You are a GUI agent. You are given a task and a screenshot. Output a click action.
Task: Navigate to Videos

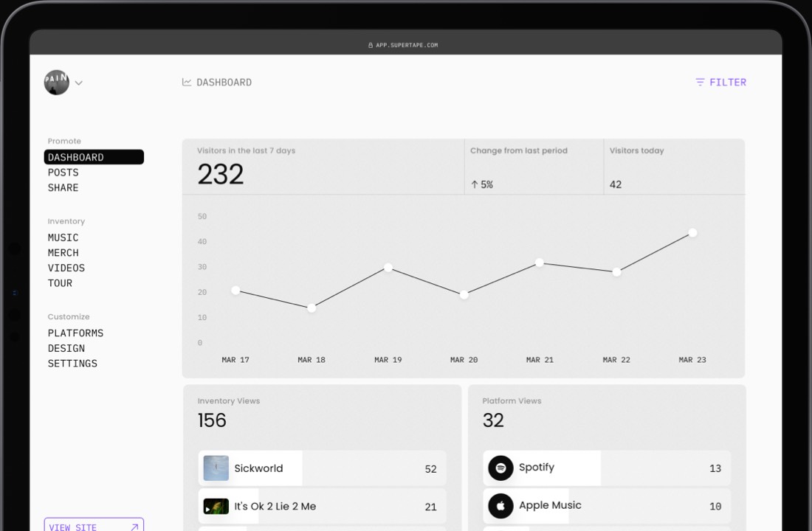click(x=66, y=268)
